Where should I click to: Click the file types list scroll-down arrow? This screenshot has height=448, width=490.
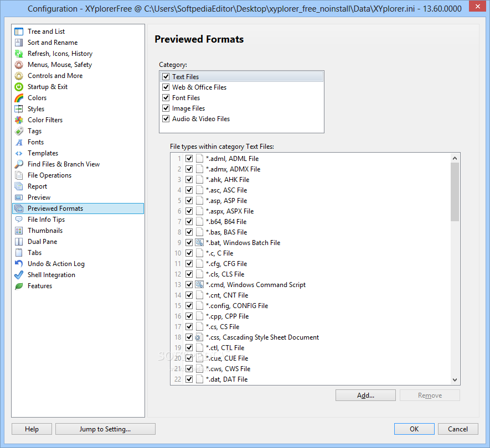pos(455,379)
